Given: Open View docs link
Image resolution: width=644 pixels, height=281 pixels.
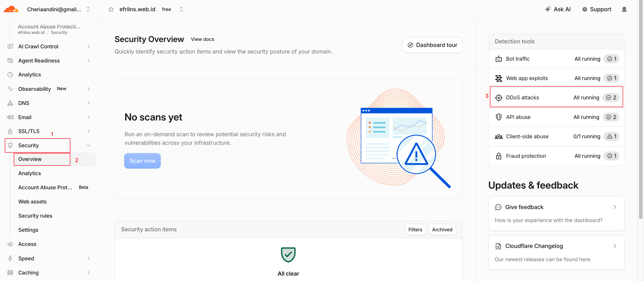Looking at the screenshot, I should (203, 39).
